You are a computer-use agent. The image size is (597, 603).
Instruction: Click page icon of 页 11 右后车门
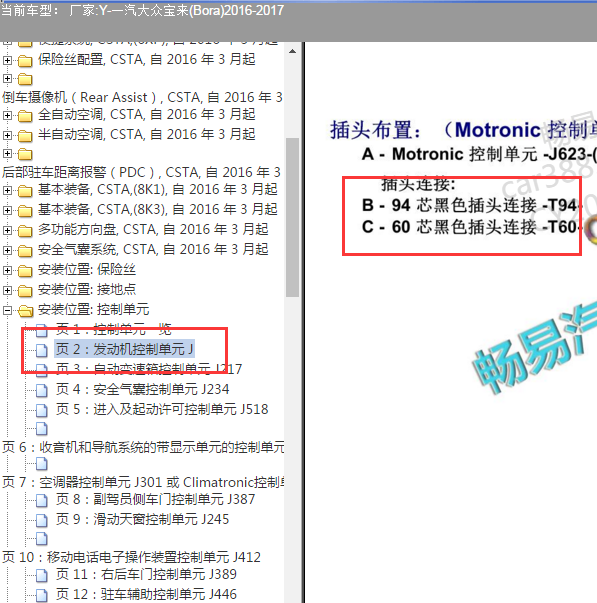(42, 575)
